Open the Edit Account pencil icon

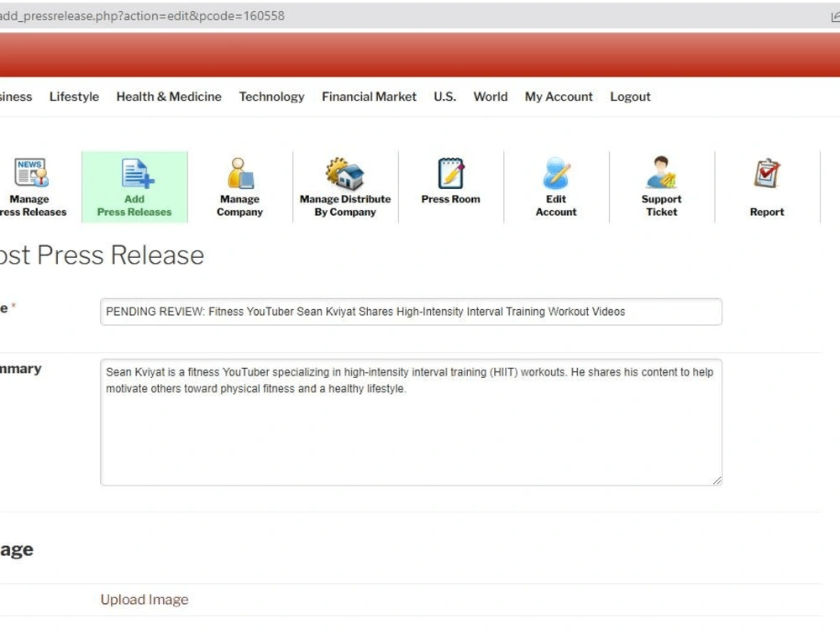coord(556,173)
